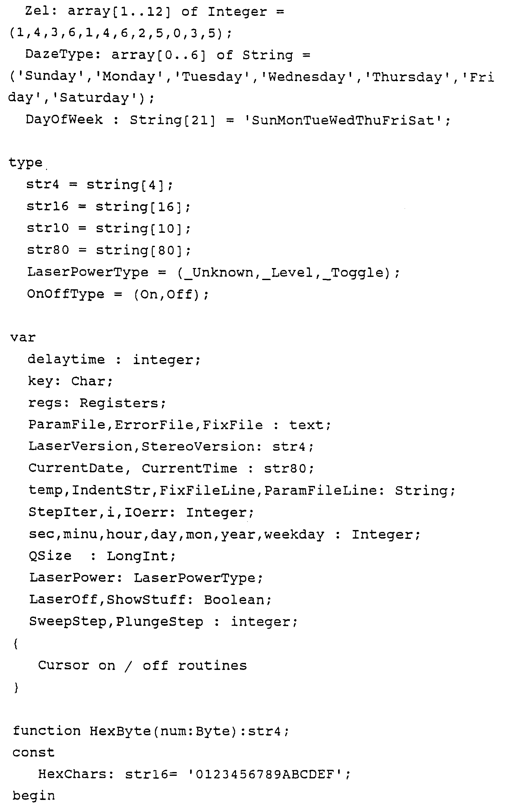Click the 'type' keyword
The width and height of the screenshot is (507, 812).
click(x=25, y=163)
